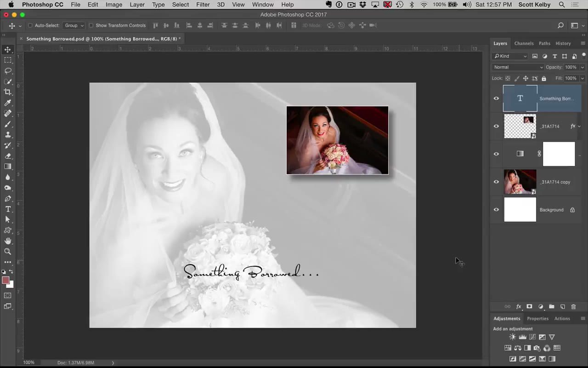The image size is (588, 368).
Task: Open the layer blend mode dropdown showing Normal
Action: pos(518,67)
